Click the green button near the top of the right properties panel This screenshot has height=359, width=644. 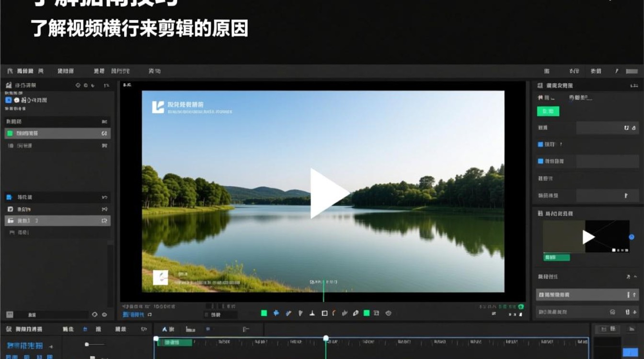pyautogui.click(x=548, y=111)
